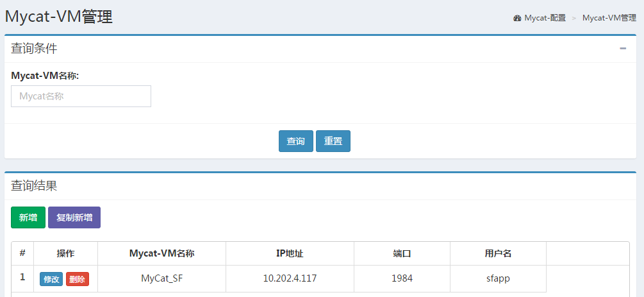Screen dimensions: 644x297
Task: Click the Mycat-VM名称 column header
Action: tap(162, 253)
